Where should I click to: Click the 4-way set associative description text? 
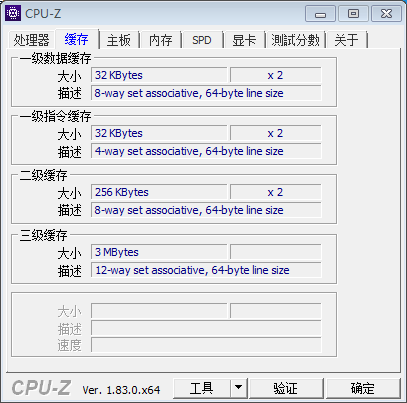tap(189, 151)
